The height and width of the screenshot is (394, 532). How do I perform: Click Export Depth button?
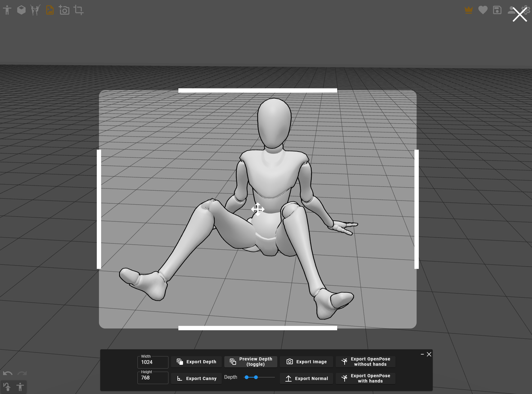(196, 362)
